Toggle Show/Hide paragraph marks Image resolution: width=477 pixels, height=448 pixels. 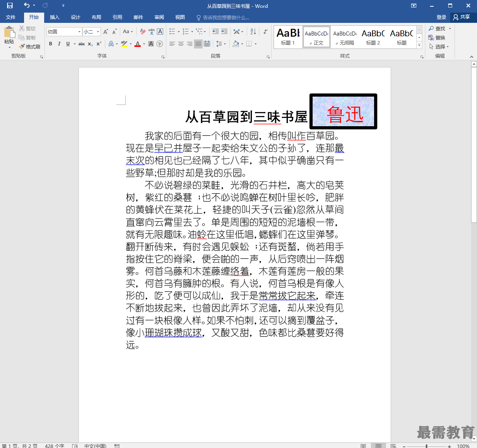coord(265,32)
